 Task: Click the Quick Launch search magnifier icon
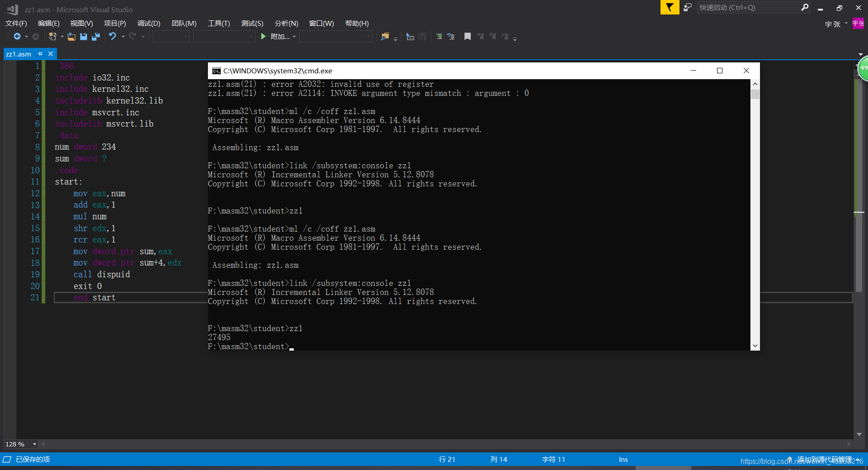click(x=805, y=7)
